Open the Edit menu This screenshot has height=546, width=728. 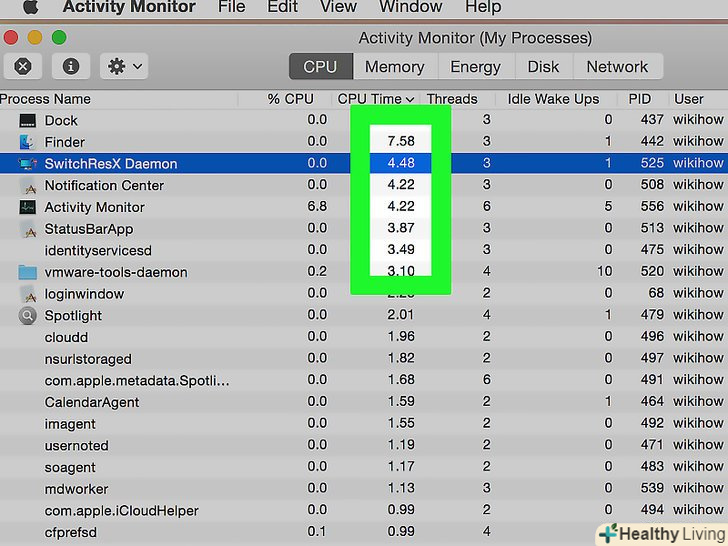[282, 6]
